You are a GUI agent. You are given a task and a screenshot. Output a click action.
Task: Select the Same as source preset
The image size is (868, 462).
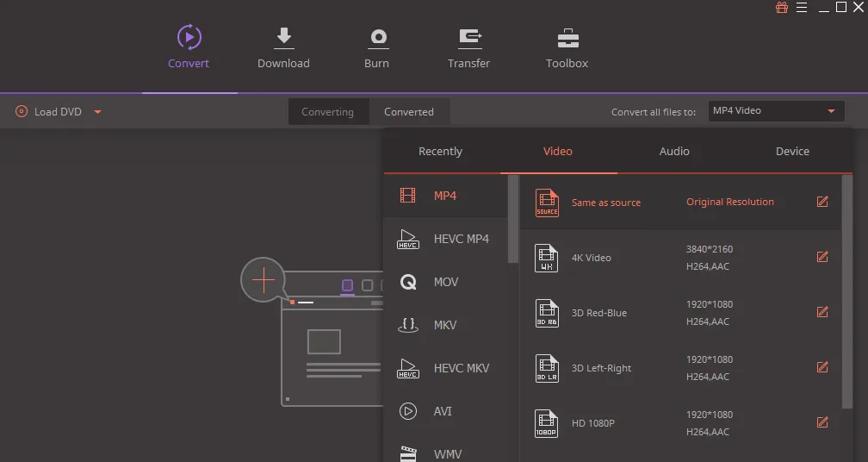(680, 203)
